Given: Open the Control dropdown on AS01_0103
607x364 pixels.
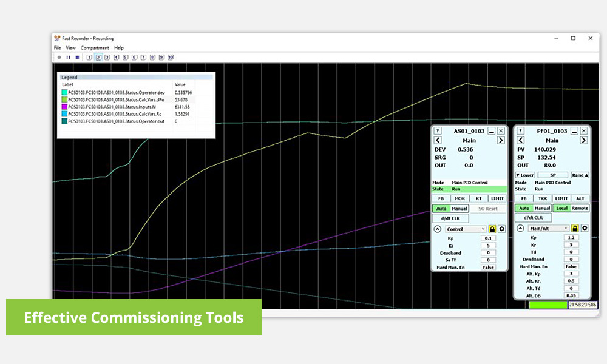Looking at the screenshot, I should [466, 229].
